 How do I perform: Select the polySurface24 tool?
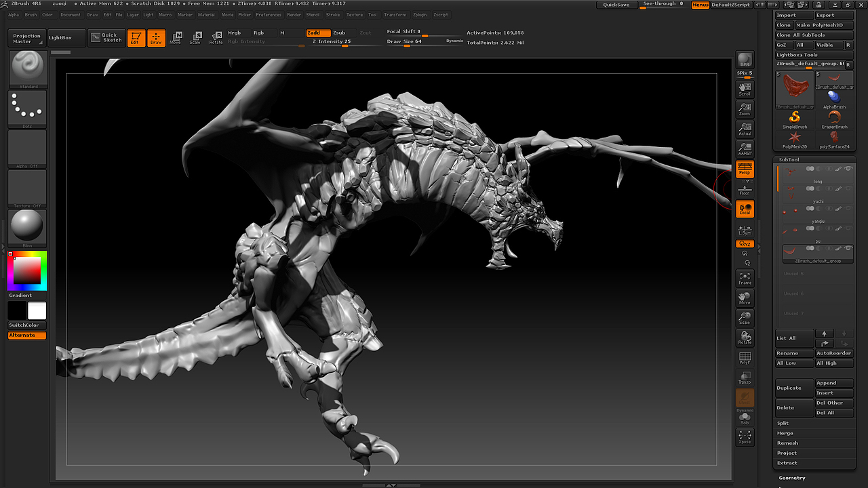[x=834, y=139]
